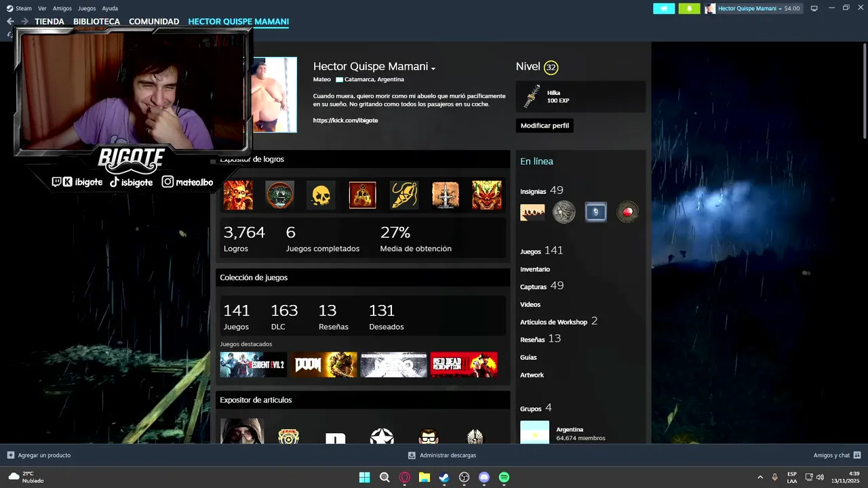
Task: Open the 13 Reseñas collection stat
Action: 334,317
